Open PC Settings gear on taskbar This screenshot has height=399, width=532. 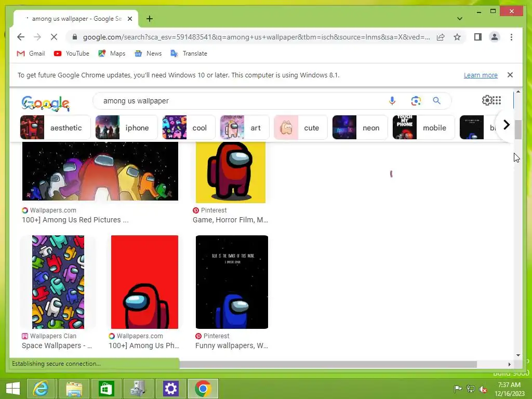tap(170, 389)
